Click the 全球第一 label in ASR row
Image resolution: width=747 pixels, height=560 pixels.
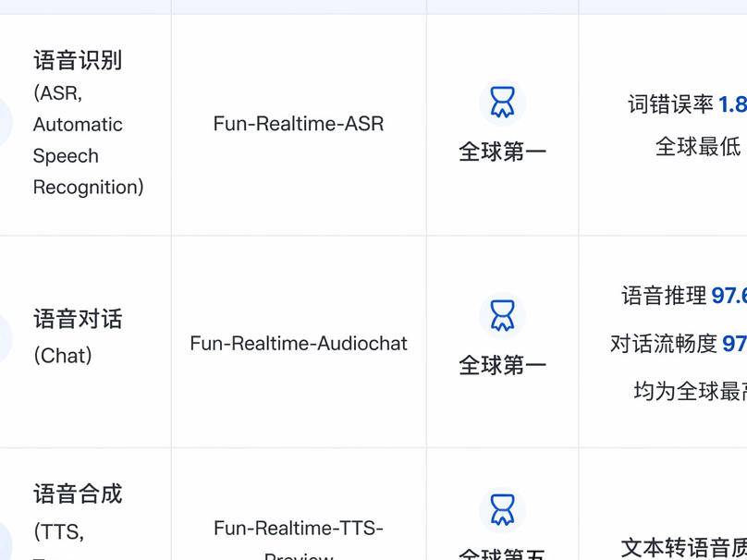503,152
